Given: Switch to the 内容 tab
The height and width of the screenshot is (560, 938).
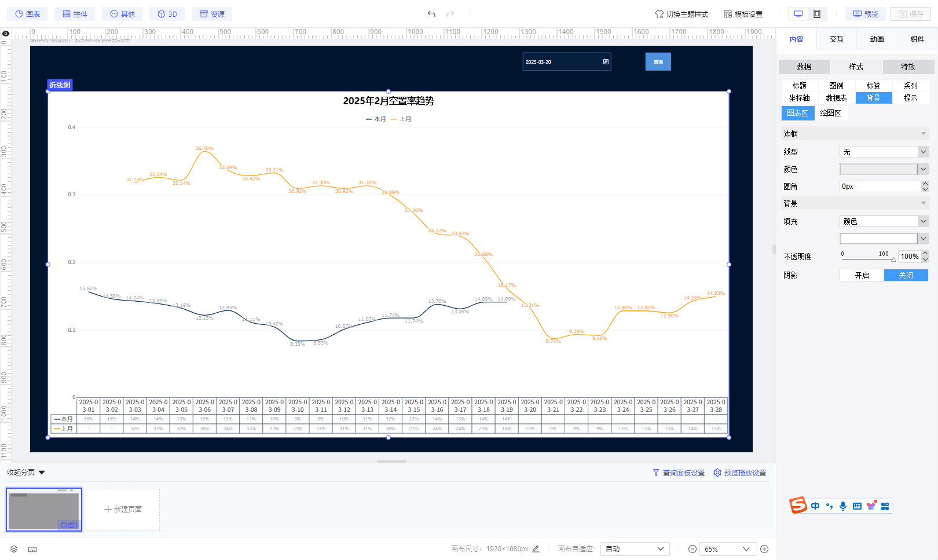Looking at the screenshot, I should 796,39.
